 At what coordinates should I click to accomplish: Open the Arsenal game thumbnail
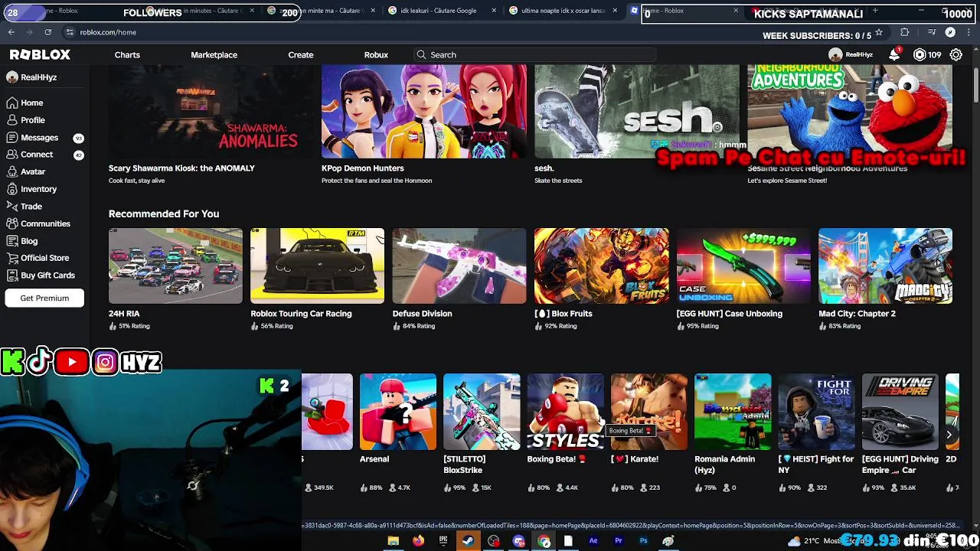click(x=398, y=412)
